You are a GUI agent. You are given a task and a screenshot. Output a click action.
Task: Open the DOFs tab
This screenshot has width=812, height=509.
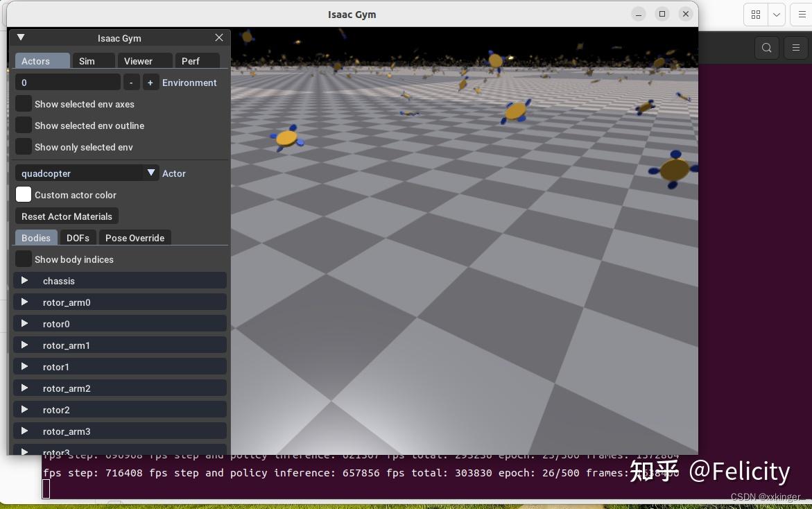[78, 238]
